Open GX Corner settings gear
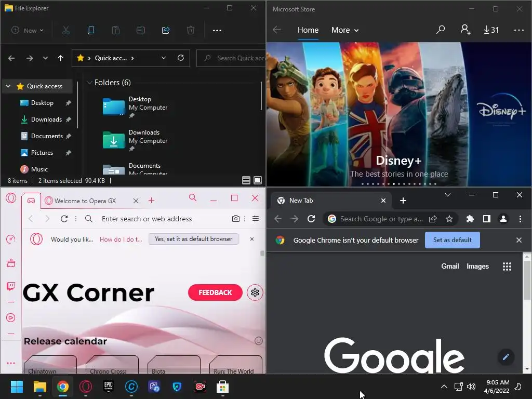The height and width of the screenshot is (399, 532). click(255, 292)
